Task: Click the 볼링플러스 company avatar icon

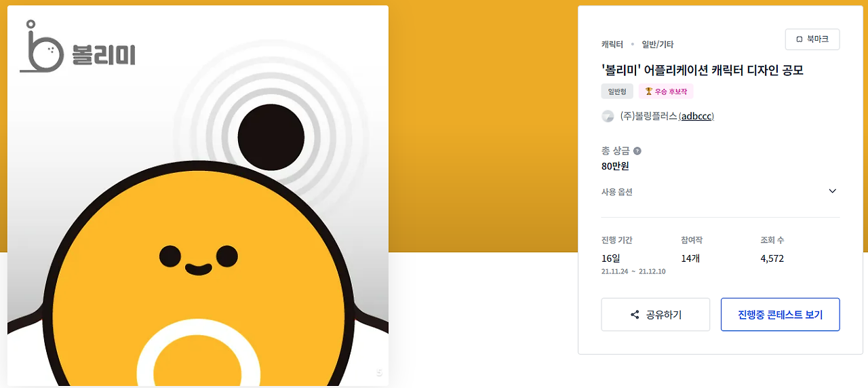Action: coord(608,116)
